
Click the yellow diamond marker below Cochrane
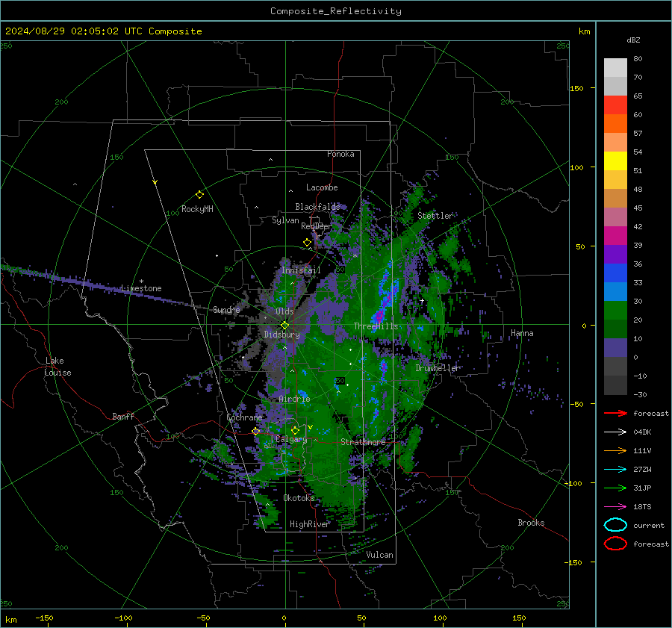coord(255,432)
